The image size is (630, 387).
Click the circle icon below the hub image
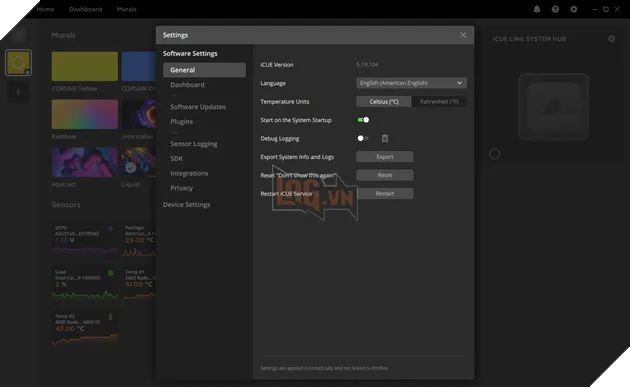click(x=495, y=154)
